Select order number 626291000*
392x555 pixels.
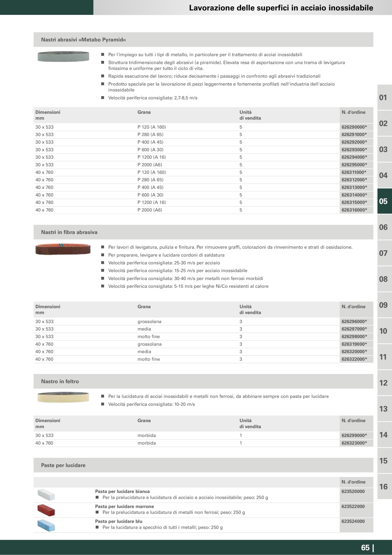coord(354,134)
